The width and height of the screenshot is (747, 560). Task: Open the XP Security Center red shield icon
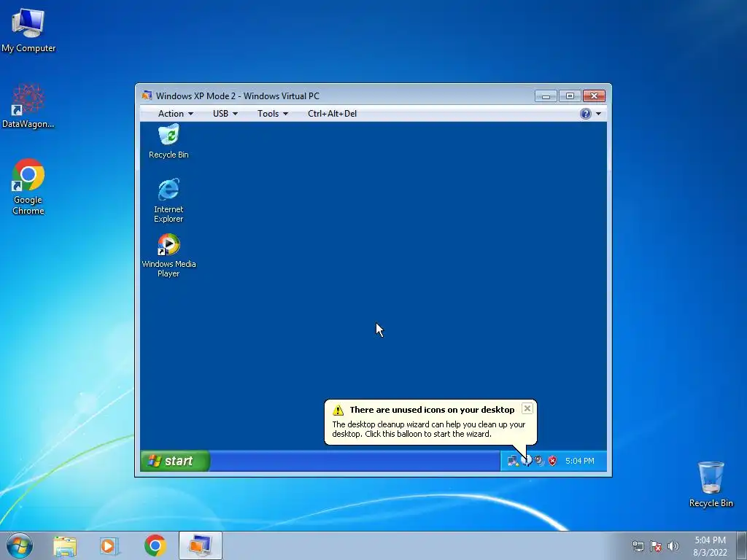pos(552,461)
